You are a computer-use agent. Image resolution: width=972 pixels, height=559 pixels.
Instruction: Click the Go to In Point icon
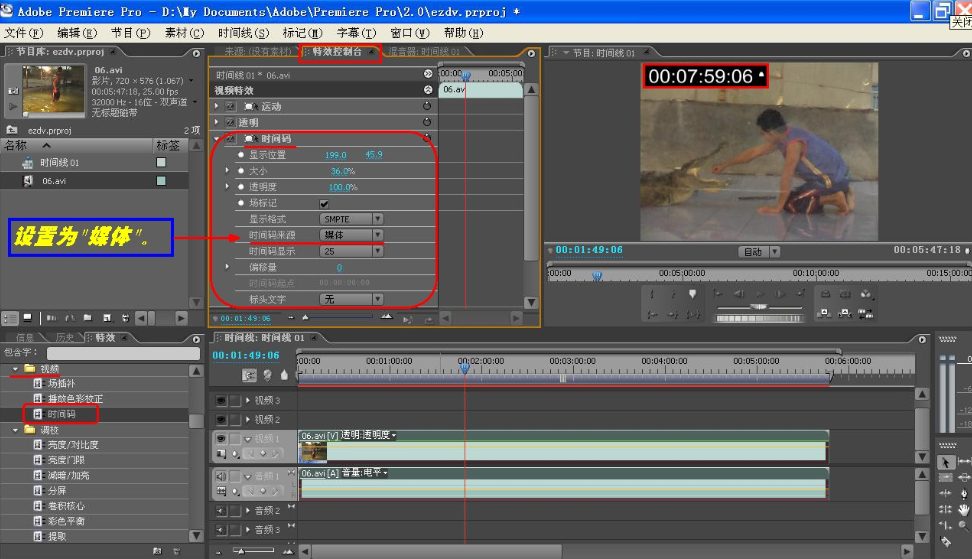652,314
